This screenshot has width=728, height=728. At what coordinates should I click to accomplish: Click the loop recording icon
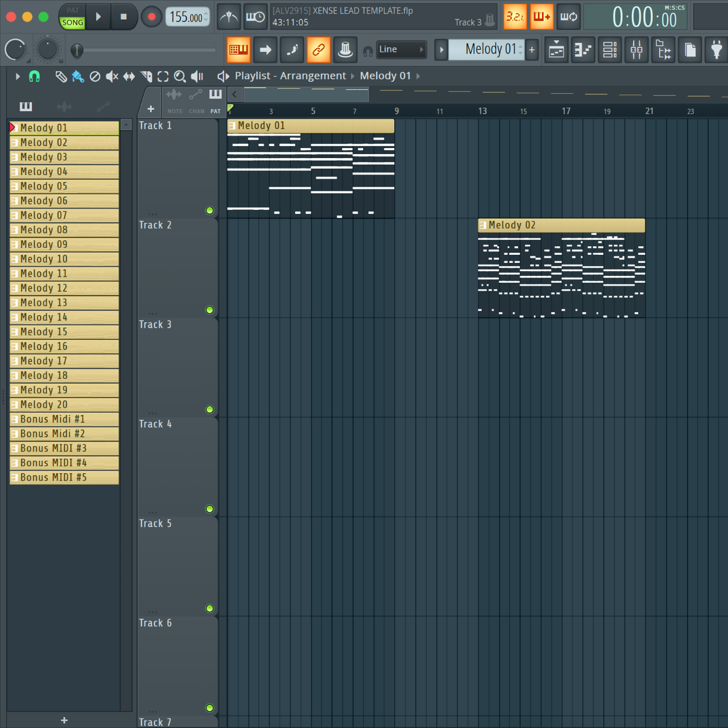coord(569,17)
